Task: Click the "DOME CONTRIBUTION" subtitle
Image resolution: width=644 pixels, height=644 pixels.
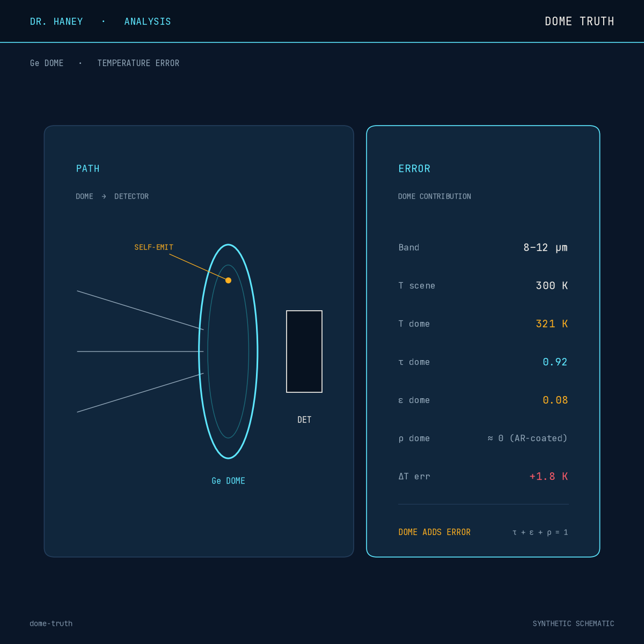Action: pos(435,196)
